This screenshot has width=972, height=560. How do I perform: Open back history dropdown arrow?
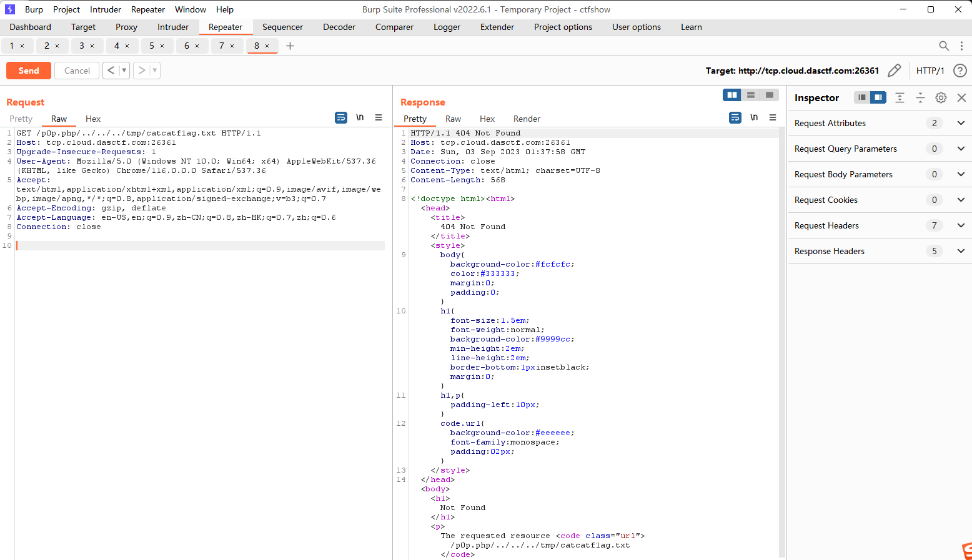click(x=124, y=71)
